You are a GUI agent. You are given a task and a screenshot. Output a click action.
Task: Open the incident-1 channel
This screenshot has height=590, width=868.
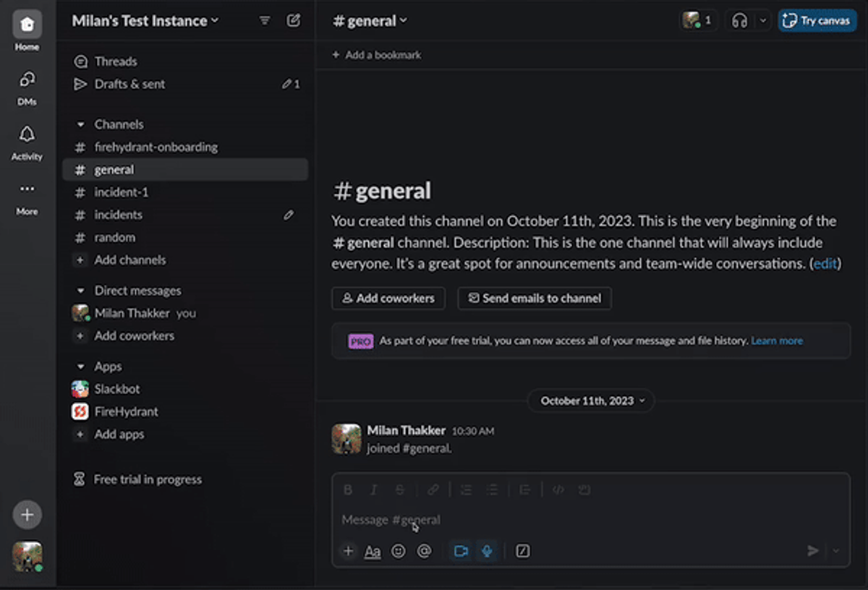[x=185, y=192]
